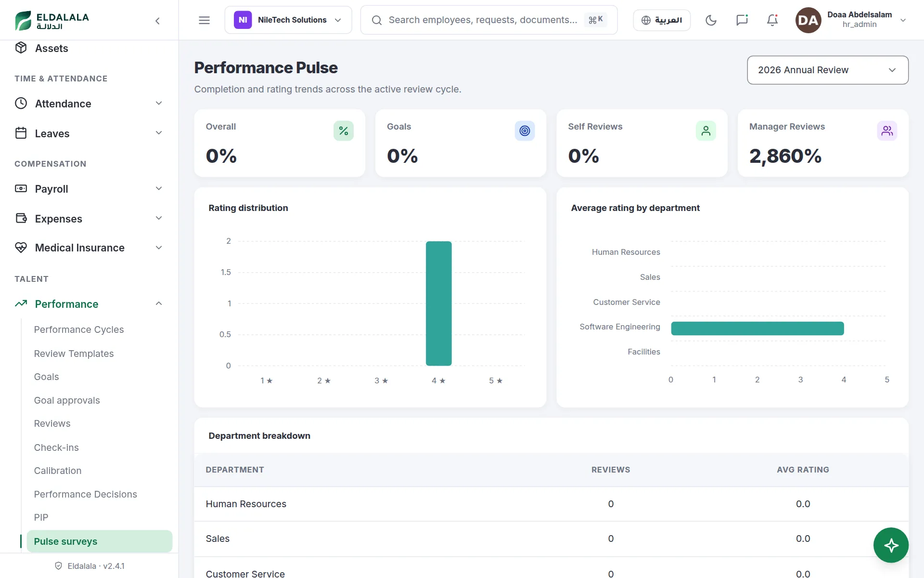Click the Overall percent icon
Image resolution: width=924 pixels, height=578 pixels.
pos(344,131)
